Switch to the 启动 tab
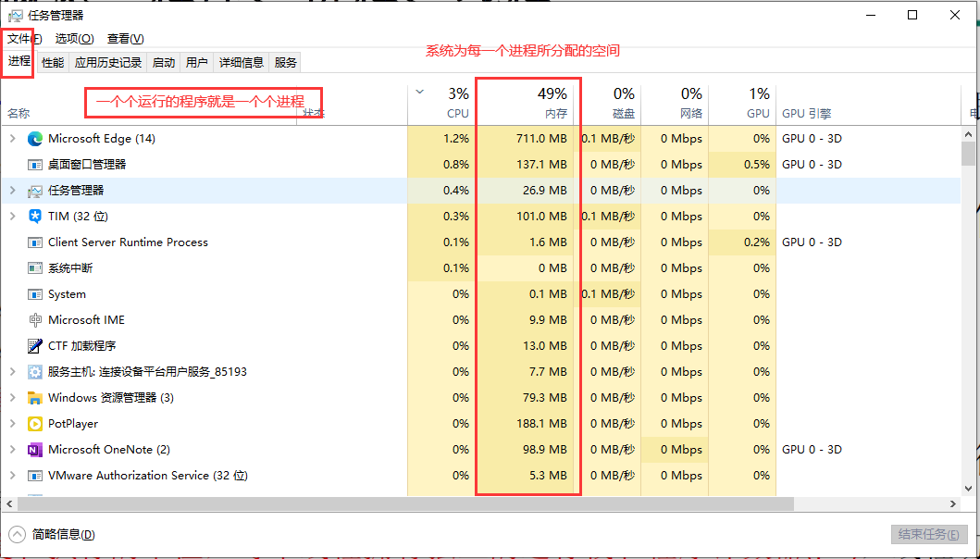980x559 pixels. point(164,63)
